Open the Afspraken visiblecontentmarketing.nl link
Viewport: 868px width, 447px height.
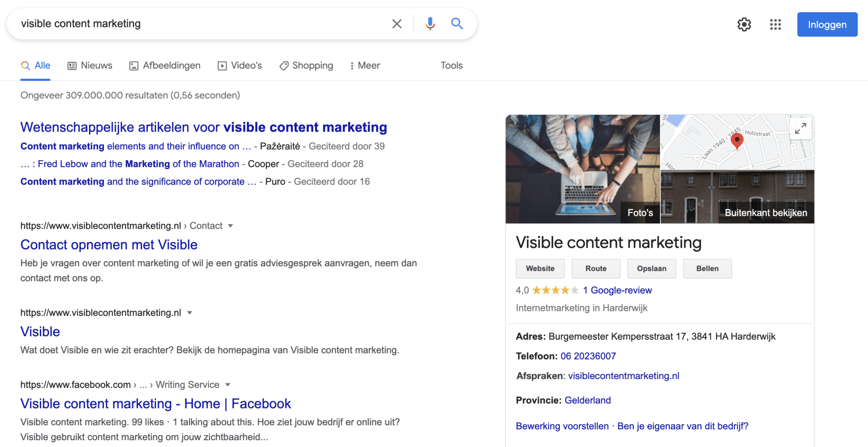(623, 376)
